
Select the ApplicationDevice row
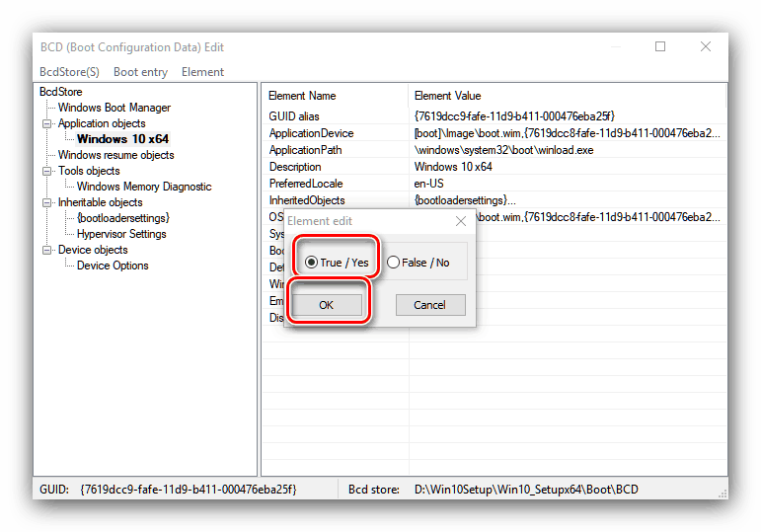pyautogui.click(x=495, y=133)
